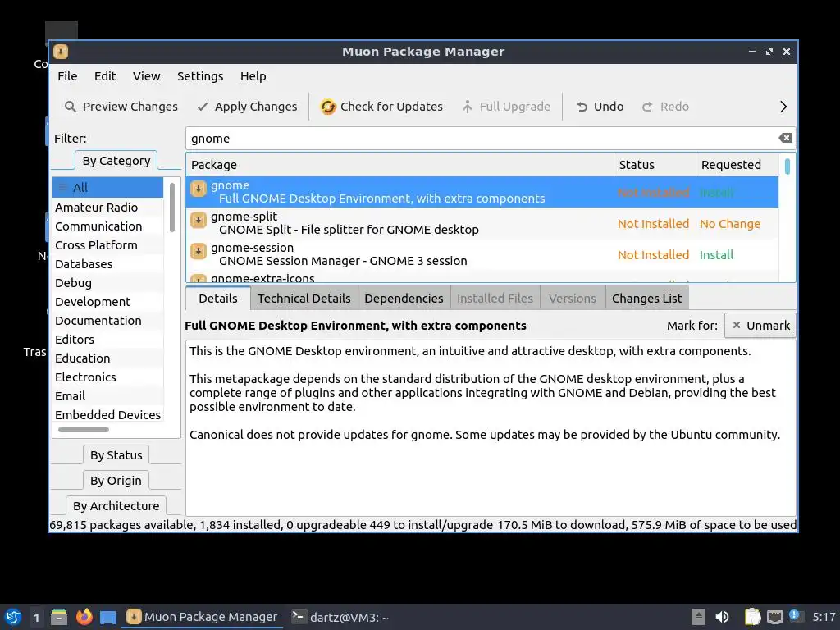Switch to the Technical Details tab
Screen dimensions: 840x630
click(304, 299)
